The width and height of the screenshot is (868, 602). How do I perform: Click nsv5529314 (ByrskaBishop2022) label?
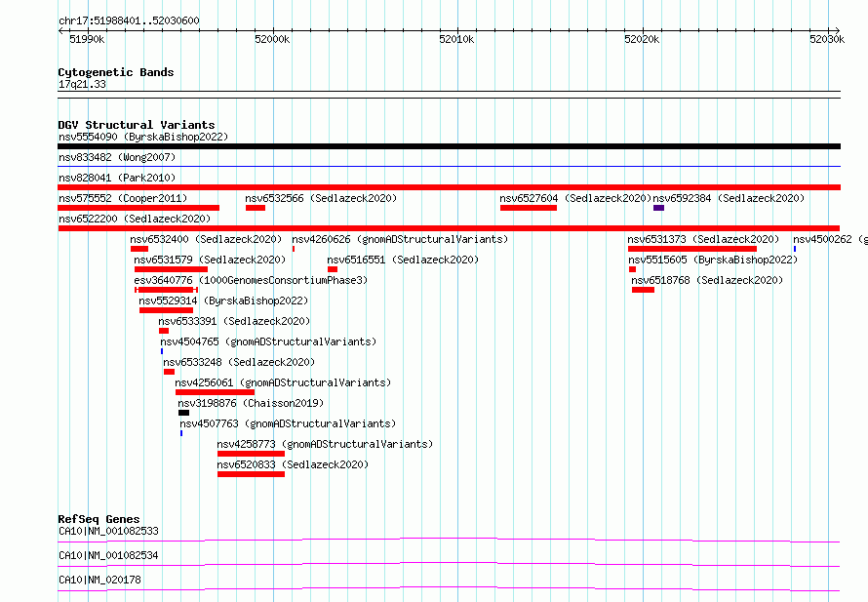tap(223, 301)
